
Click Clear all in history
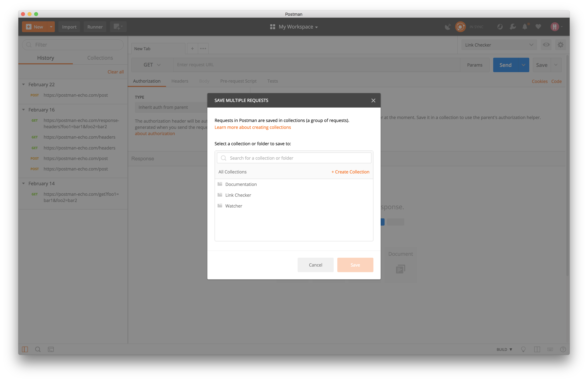(x=115, y=72)
